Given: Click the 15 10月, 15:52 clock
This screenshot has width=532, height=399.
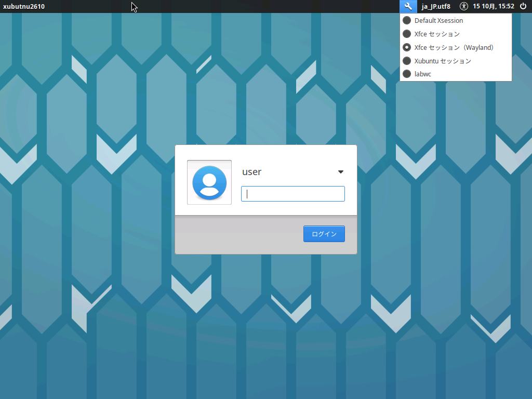Looking at the screenshot, I should click(x=494, y=6).
